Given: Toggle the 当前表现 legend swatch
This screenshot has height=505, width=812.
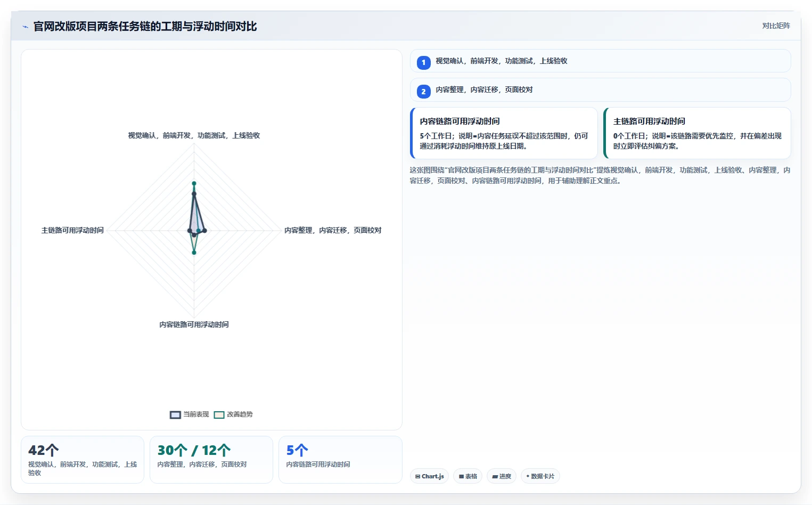Looking at the screenshot, I should pyautogui.click(x=175, y=415).
